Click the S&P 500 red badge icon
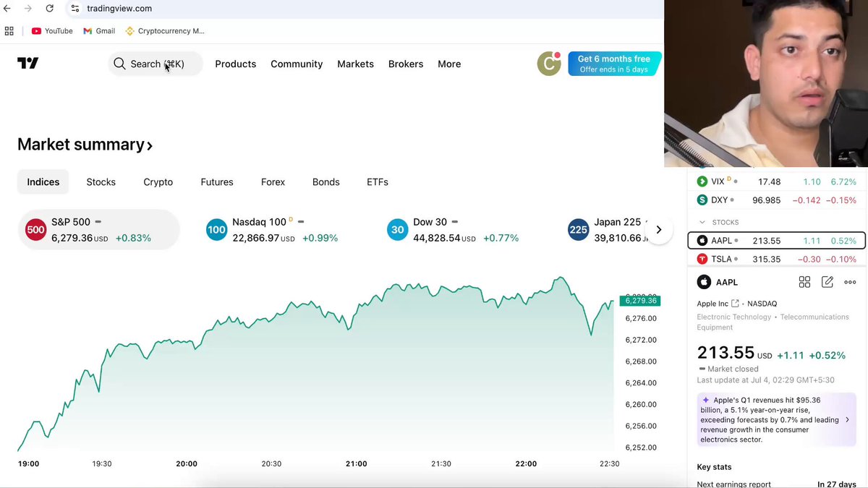The width and height of the screenshot is (868, 488). coord(35,230)
